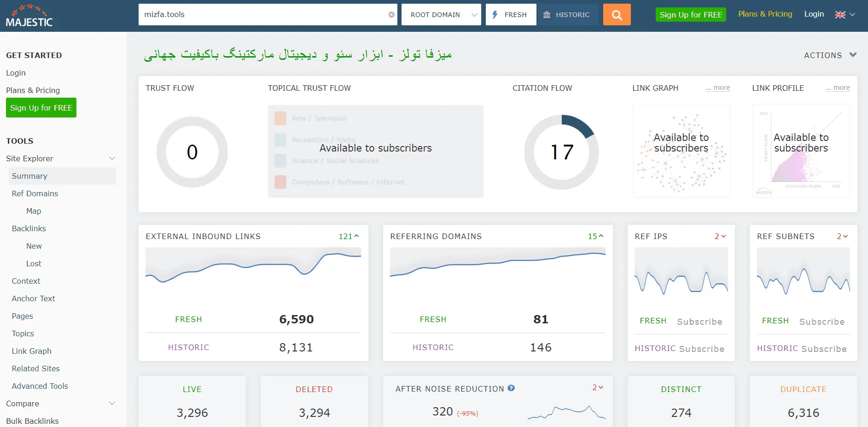
Task: Click the sidebar Sign Up for FREE button
Action: click(x=41, y=108)
